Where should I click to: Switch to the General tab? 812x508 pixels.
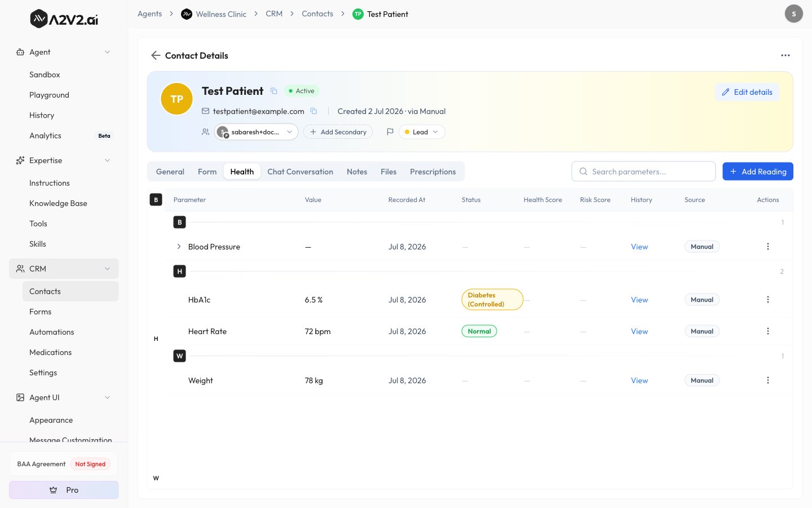(x=170, y=172)
